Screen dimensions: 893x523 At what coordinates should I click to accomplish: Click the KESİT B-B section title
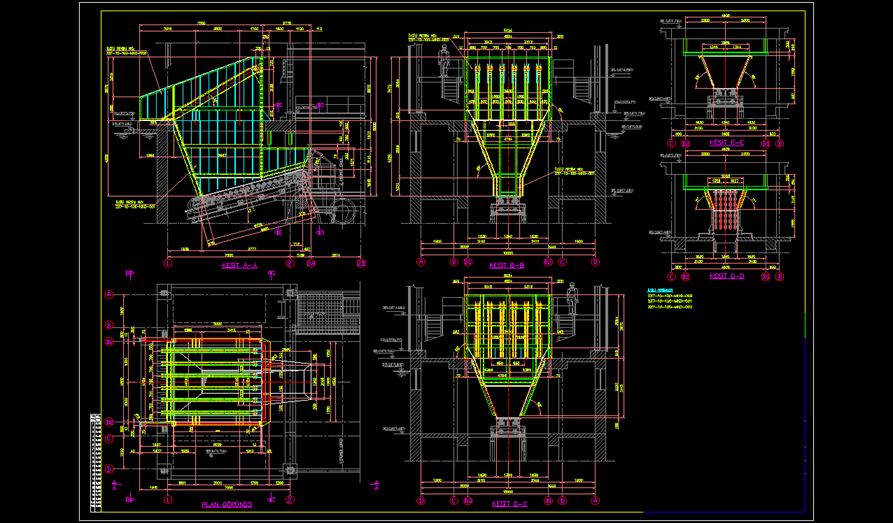[x=507, y=266]
